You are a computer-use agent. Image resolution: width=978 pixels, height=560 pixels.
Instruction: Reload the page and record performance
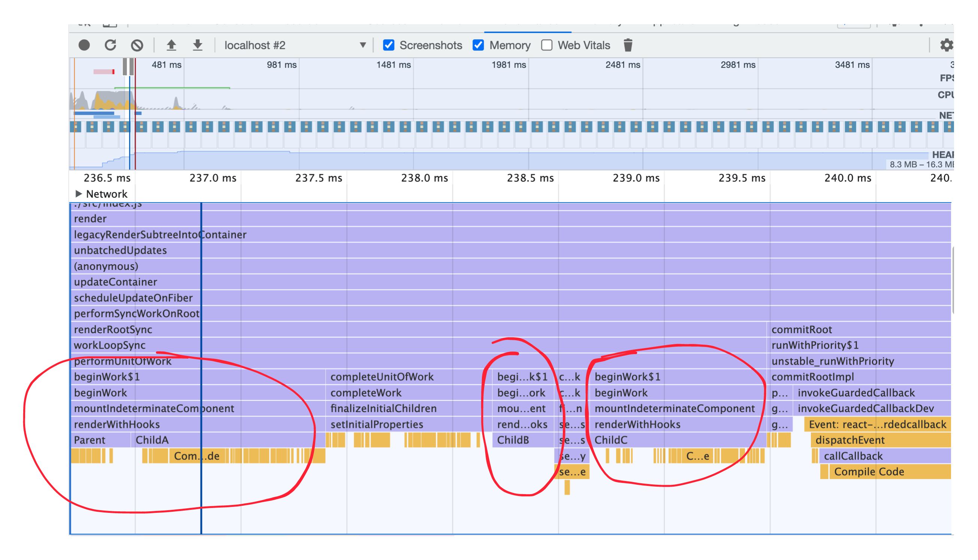111,45
